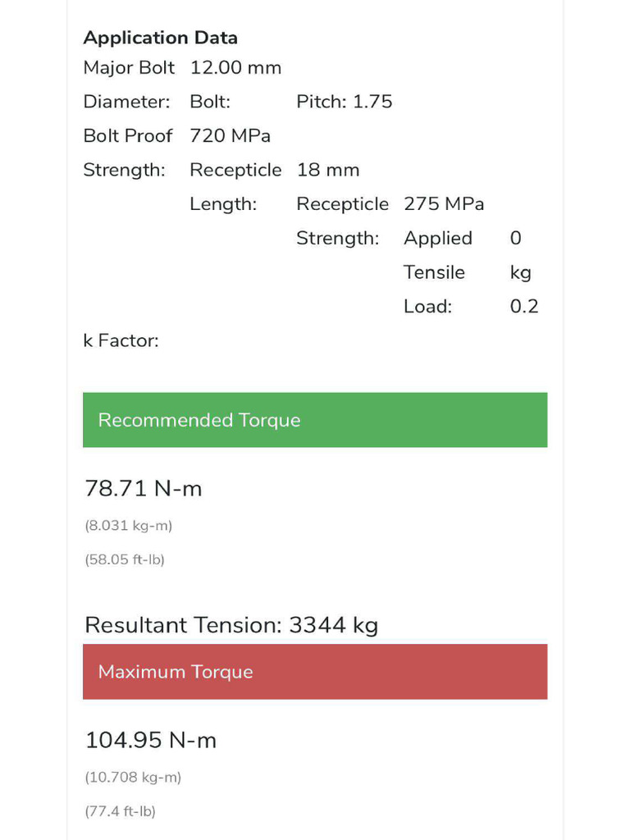Screen dimensions: 630x840
Task: Click the Major Bolt label
Action: point(129,68)
